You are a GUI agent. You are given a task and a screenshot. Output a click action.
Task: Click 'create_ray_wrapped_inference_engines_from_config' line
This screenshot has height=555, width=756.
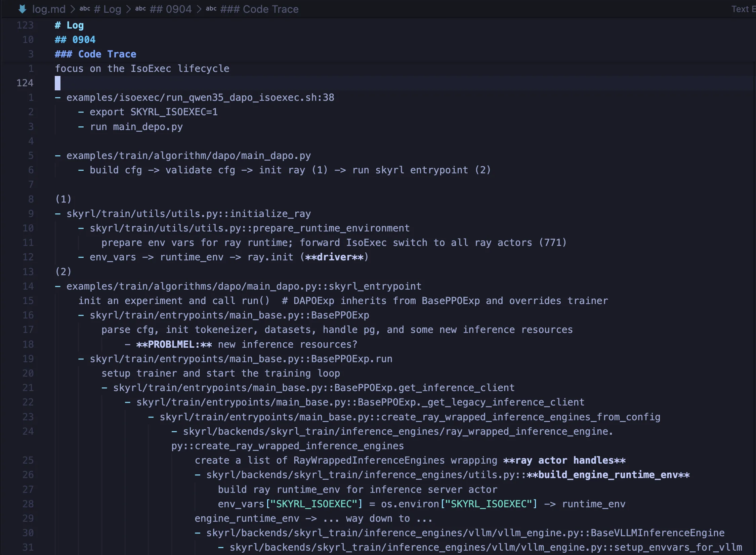pos(410,417)
